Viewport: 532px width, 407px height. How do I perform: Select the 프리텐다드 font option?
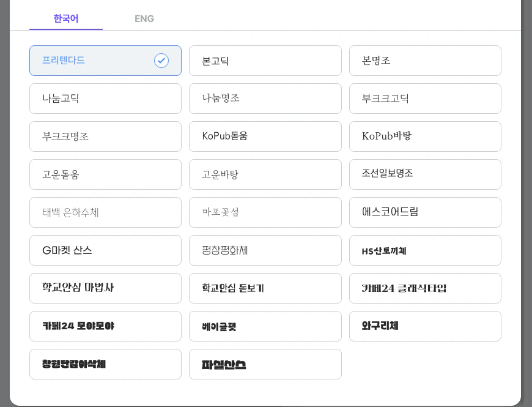pyautogui.click(x=106, y=61)
